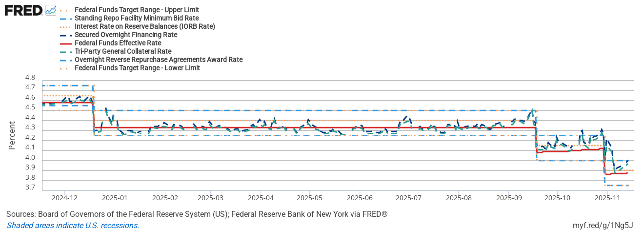Toggle the Interest Rate on Reserve Balances legend entry
Screen dimensions: 644x231
(144, 26)
